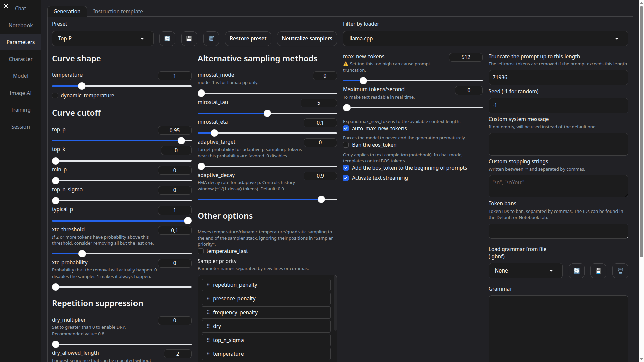This screenshot has height=362, width=644.
Task: Open Image AI section
Action: [20, 93]
